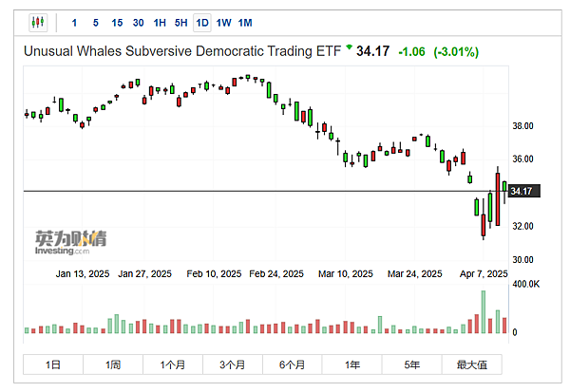This screenshot has height=392, width=570.
Task: Select the 6个月 time range tab
Action: click(292, 364)
